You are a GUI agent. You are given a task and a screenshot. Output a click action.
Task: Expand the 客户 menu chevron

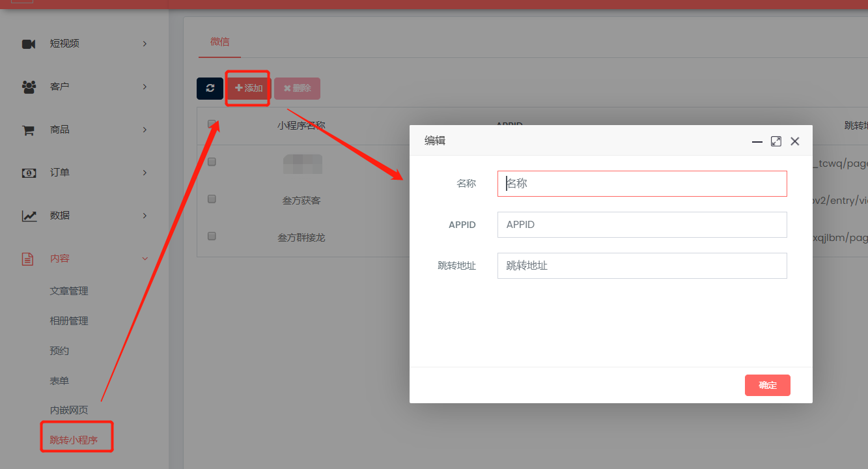coord(145,87)
